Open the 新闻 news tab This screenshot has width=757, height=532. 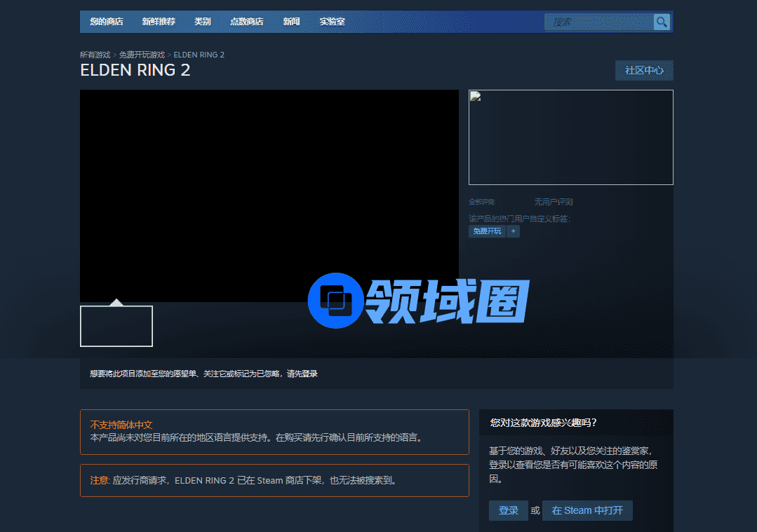coord(291,22)
